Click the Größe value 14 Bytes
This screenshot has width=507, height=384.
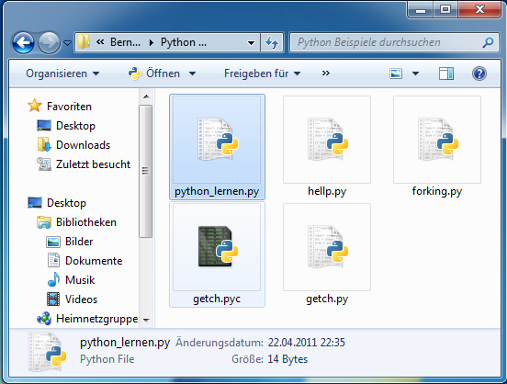pos(287,359)
